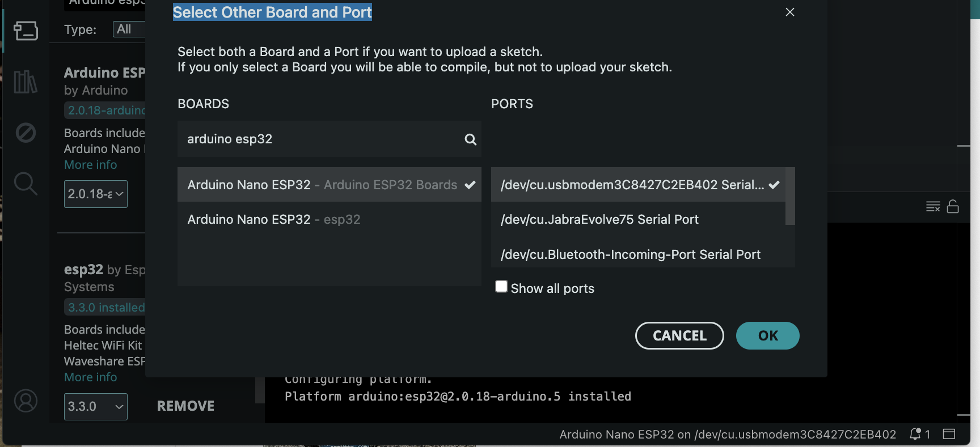Select the Bluetooth-Incoming-Port Serial Port entry
Image resolution: width=980 pixels, height=447 pixels.
pyautogui.click(x=638, y=254)
